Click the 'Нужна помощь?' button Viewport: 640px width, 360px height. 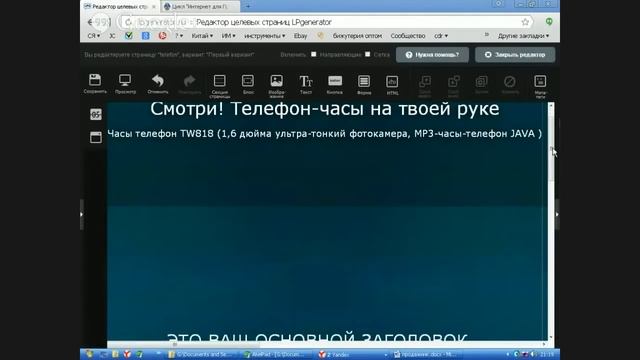(432, 55)
